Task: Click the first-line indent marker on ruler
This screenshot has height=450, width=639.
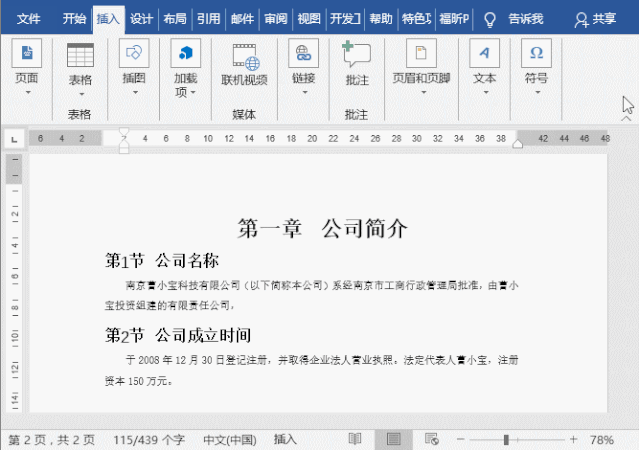Action: [x=124, y=132]
